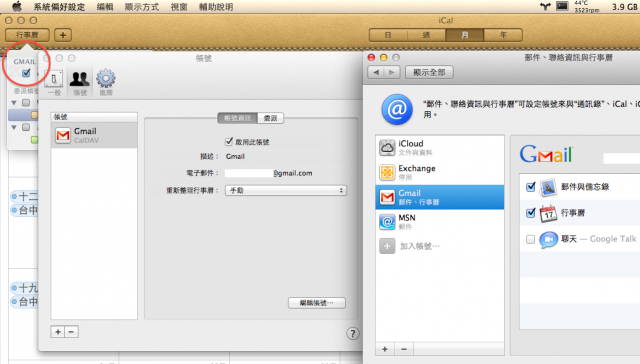Open the 系統偏好設定 menu
This screenshot has height=364, width=640.
click(59, 7)
